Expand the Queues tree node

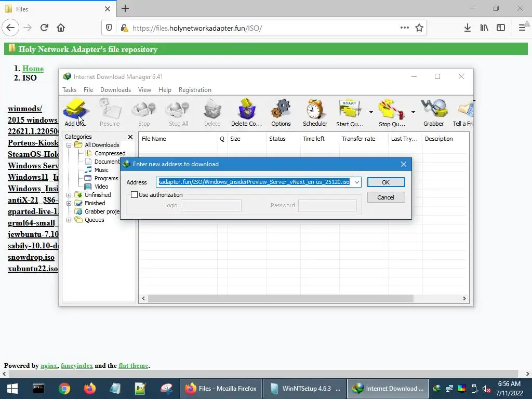click(x=69, y=220)
